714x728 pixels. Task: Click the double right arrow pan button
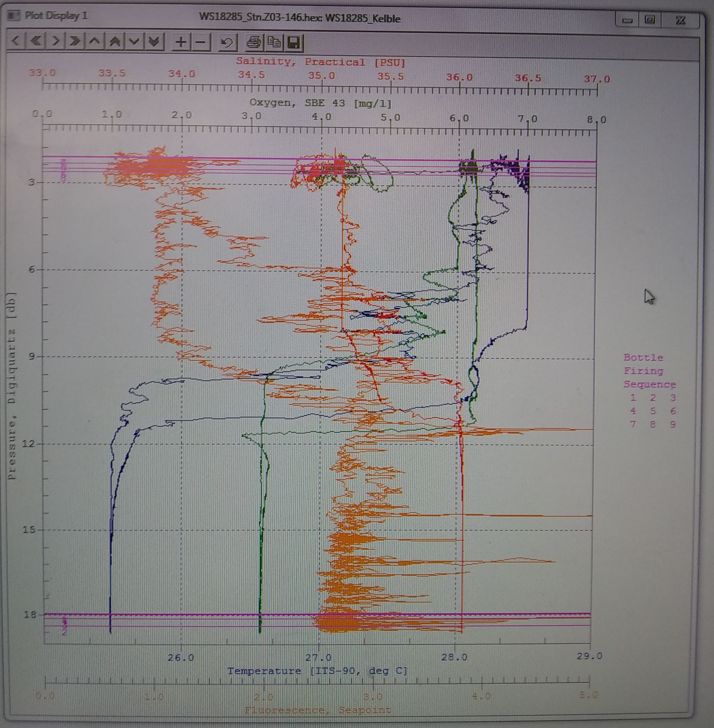75,41
